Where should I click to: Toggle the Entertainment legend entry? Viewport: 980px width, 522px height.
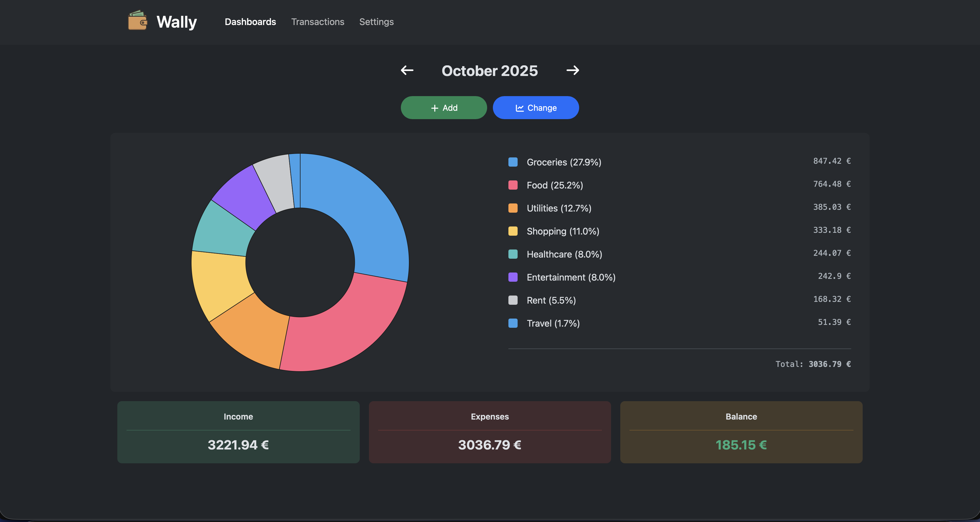pyautogui.click(x=571, y=278)
